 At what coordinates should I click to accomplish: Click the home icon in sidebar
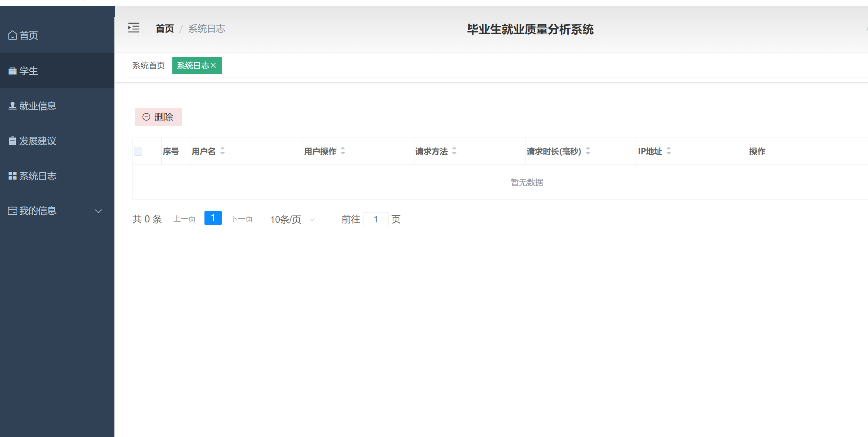click(x=13, y=35)
